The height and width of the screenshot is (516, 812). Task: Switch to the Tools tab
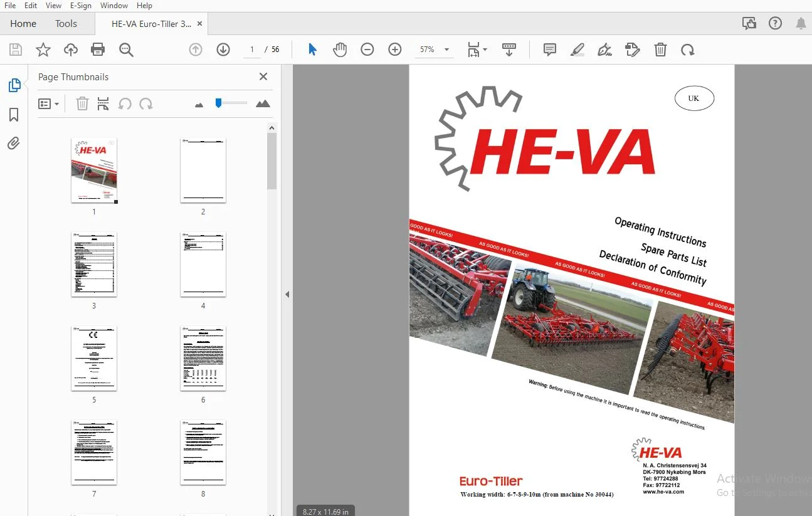[x=66, y=24]
